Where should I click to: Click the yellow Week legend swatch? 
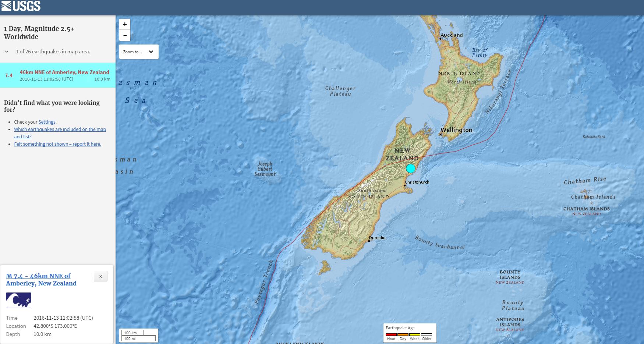pos(415,334)
